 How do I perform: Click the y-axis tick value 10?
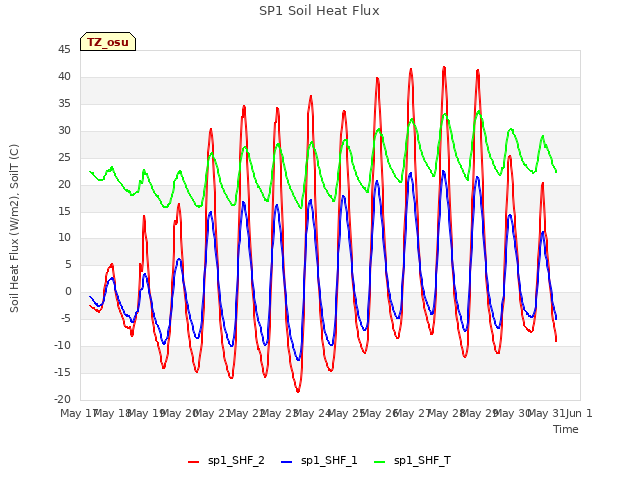[x=64, y=238]
